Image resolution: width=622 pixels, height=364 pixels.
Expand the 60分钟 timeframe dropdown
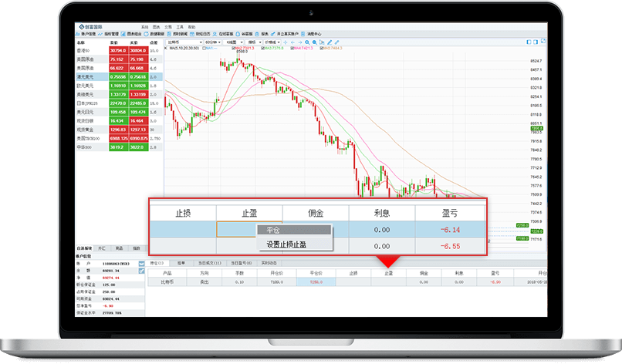(x=213, y=42)
